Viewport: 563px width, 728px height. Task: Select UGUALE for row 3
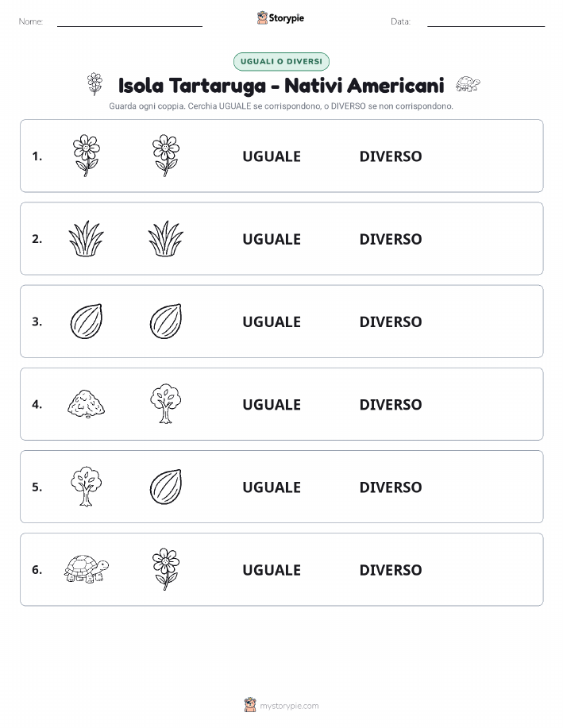point(272,322)
